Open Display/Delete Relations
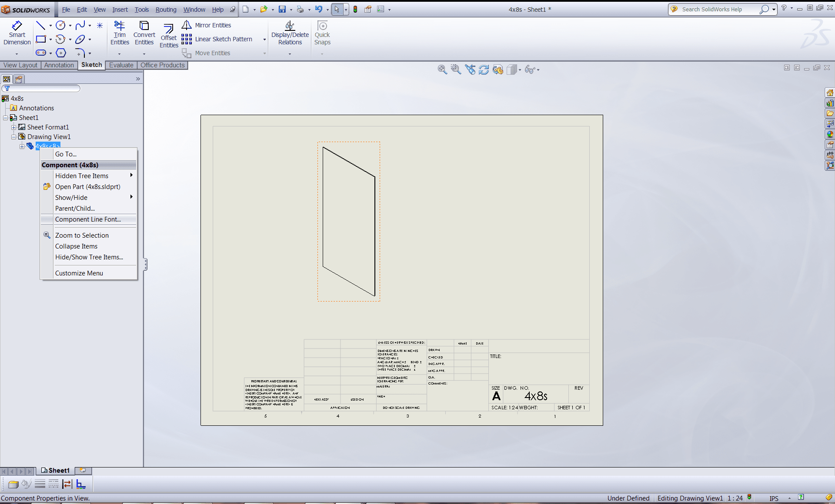835x504 pixels. [290, 33]
